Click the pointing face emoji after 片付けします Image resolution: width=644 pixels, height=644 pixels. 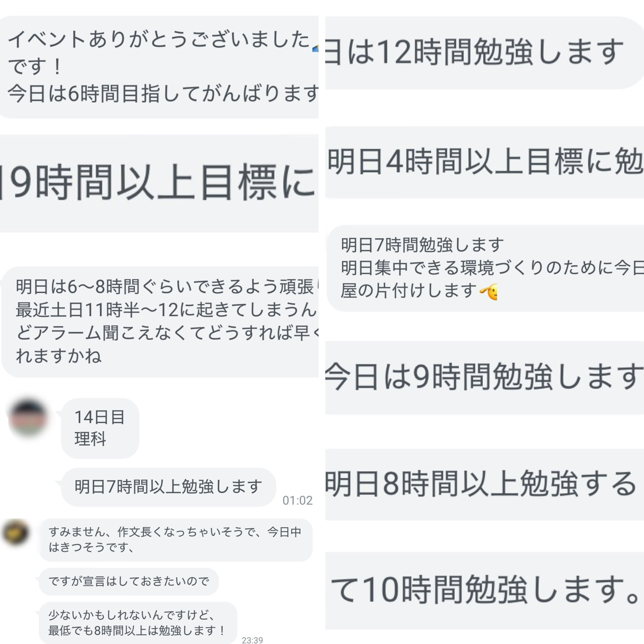(489, 291)
